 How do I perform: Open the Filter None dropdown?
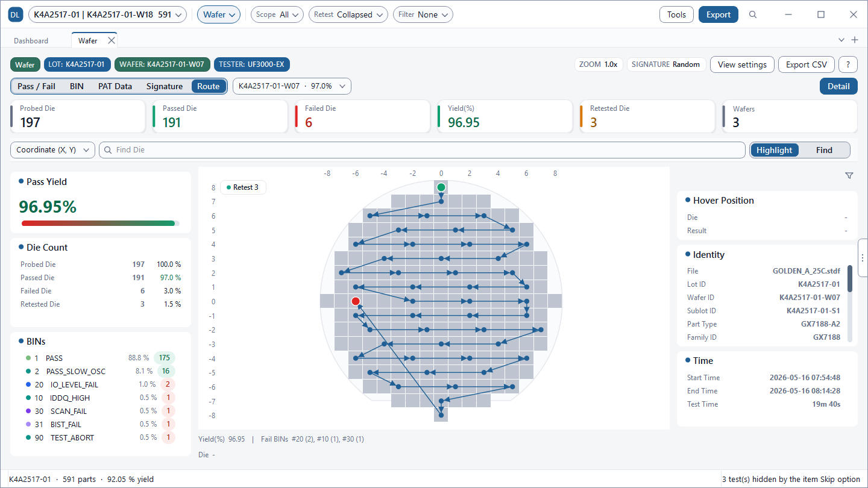coord(423,14)
